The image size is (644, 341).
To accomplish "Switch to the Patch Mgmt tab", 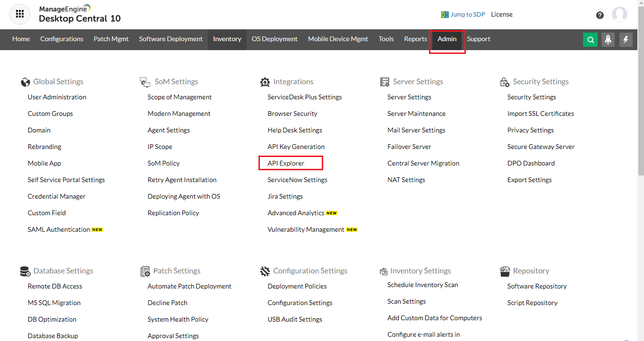I will tap(111, 39).
